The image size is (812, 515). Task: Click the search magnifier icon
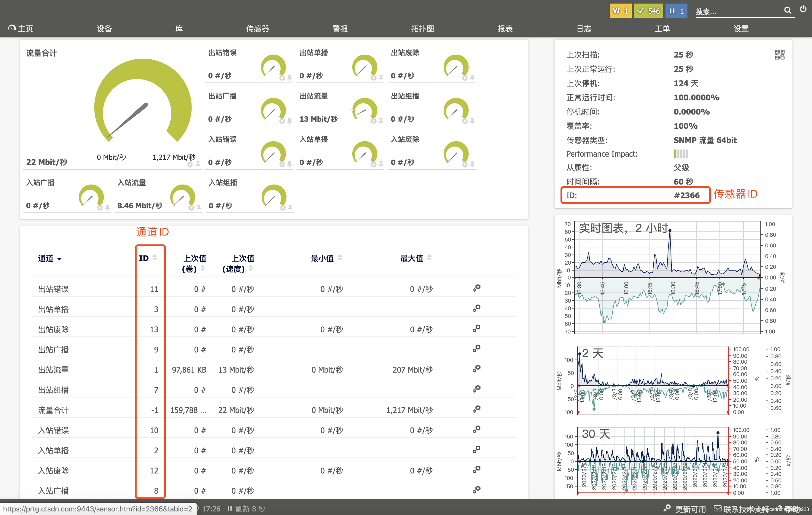click(x=787, y=10)
